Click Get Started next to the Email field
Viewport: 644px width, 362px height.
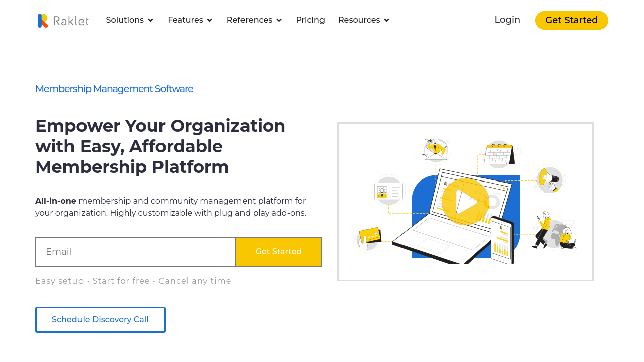click(x=279, y=252)
